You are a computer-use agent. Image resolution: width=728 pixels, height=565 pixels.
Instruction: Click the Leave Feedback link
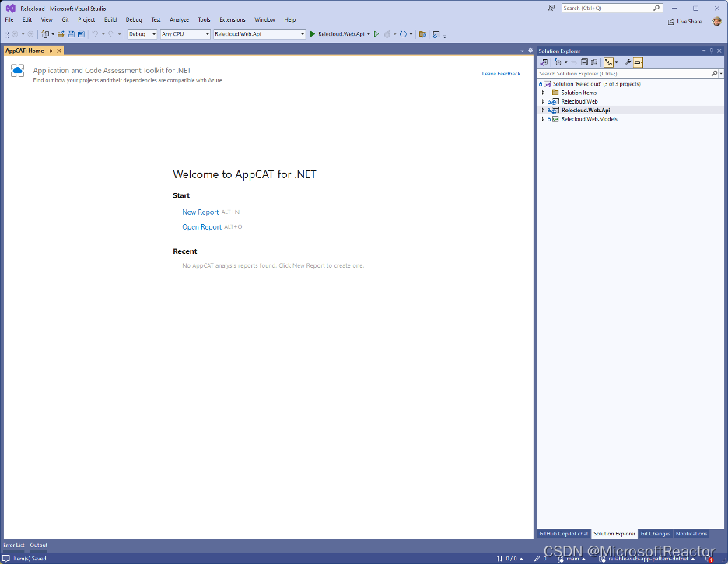click(501, 73)
